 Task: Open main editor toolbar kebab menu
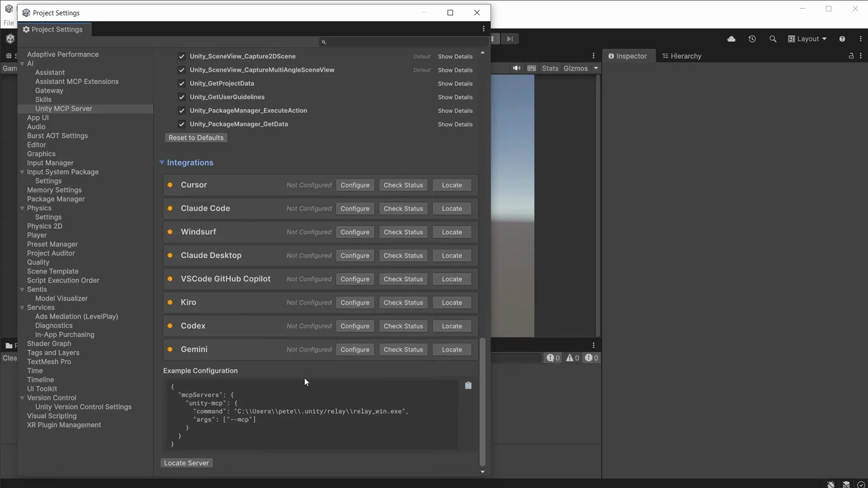[x=860, y=39]
